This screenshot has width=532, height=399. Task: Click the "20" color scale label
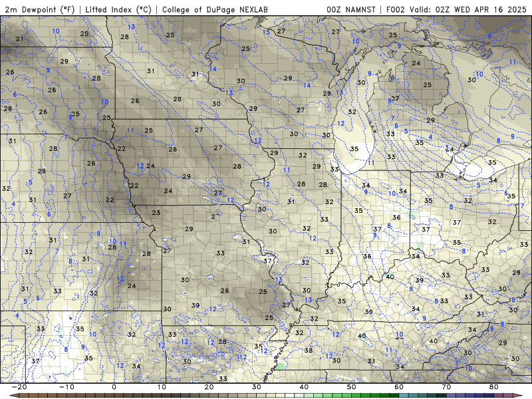pyautogui.click(x=209, y=387)
